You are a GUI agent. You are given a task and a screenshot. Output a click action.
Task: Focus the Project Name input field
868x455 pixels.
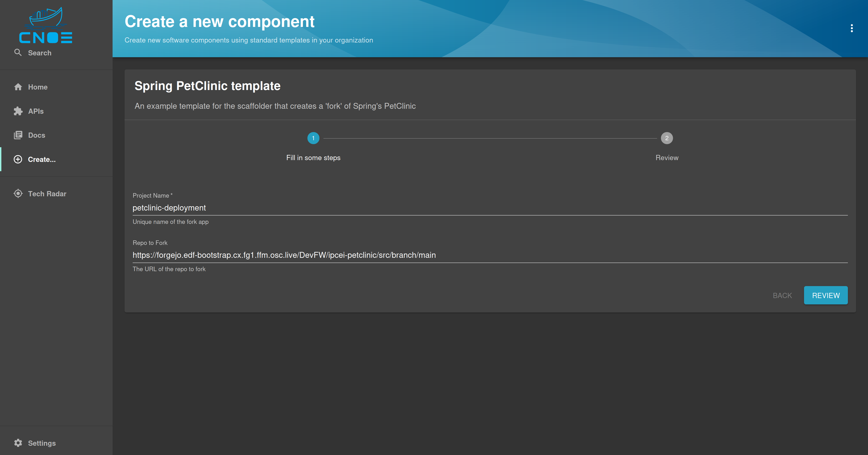[x=490, y=208]
